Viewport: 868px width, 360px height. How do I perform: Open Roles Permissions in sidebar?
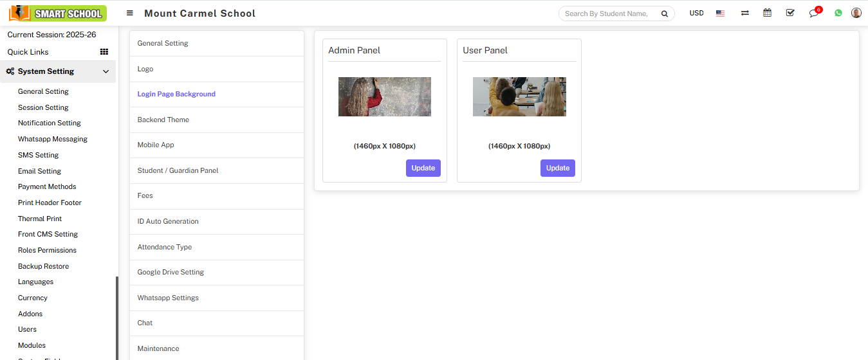47,250
